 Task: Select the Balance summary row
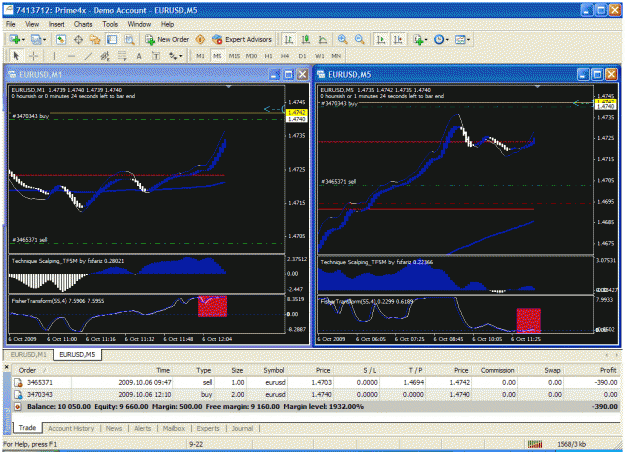click(316, 407)
